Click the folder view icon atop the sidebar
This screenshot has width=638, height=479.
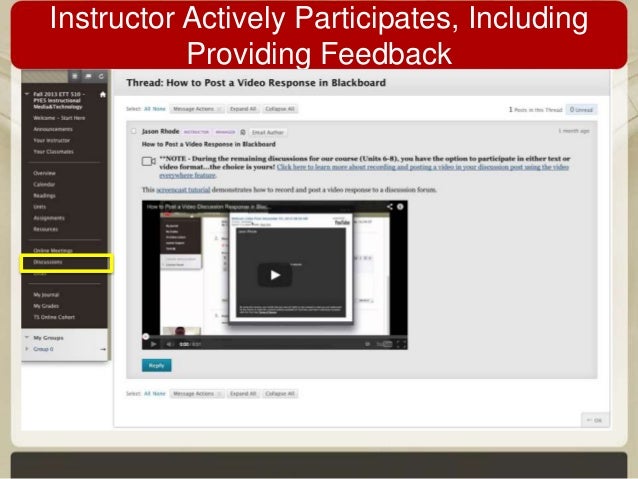[88, 76]
